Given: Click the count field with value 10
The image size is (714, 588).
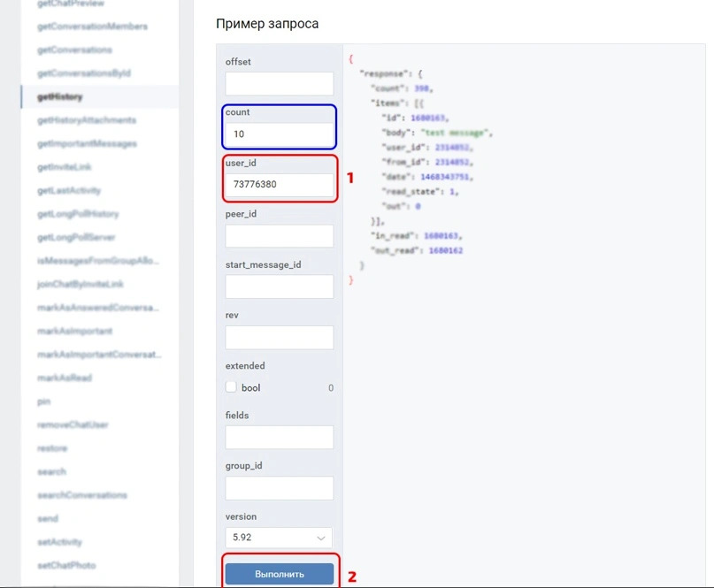Looking at the screenshot, I should (x=279, y=134).
